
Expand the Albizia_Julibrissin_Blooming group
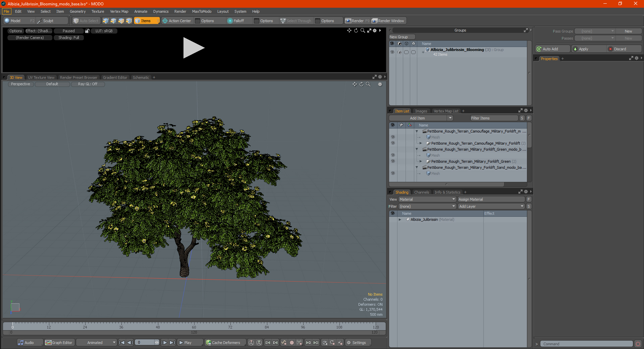423,52
